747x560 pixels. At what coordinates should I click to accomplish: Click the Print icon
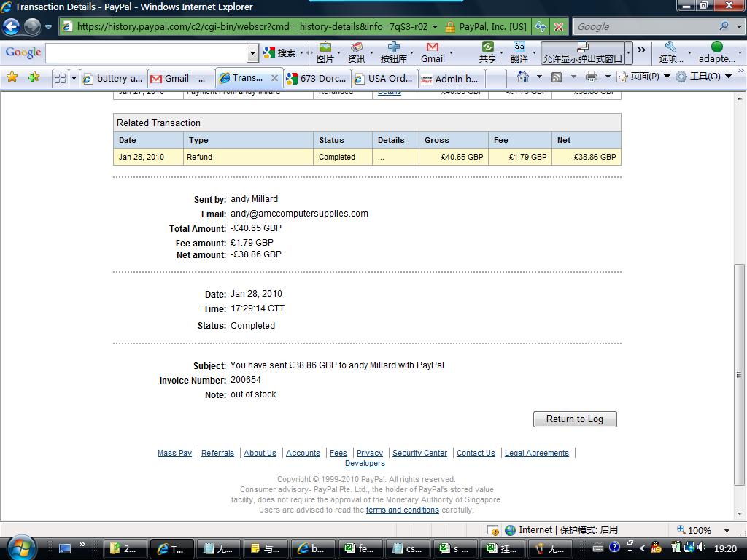[591, 77]
